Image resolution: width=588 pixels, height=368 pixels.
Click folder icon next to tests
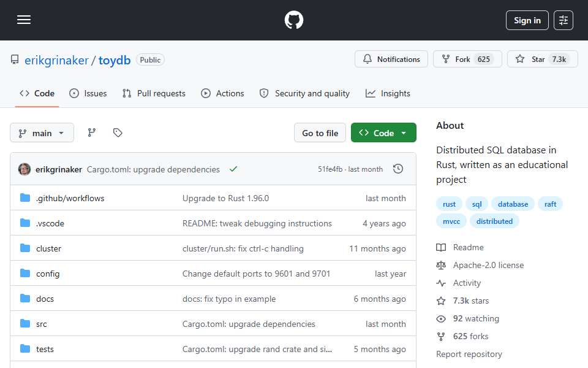25,349
